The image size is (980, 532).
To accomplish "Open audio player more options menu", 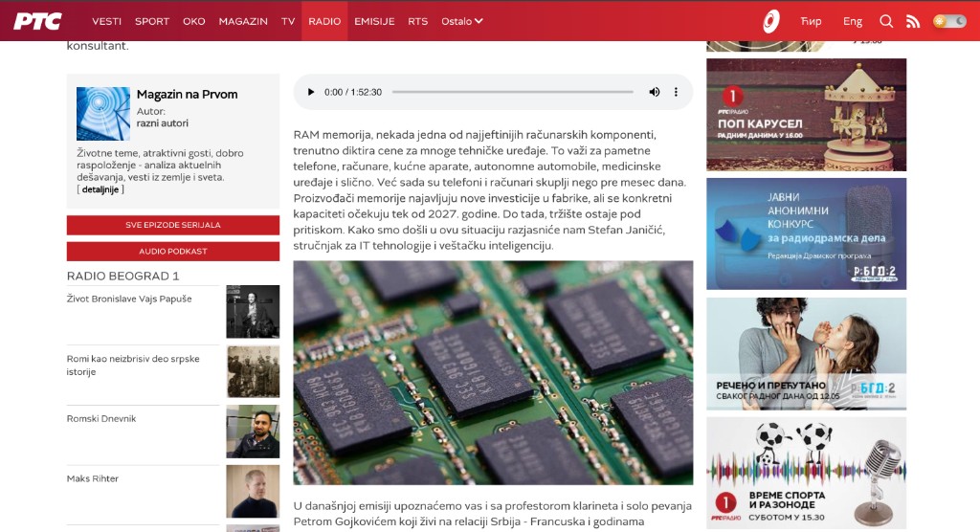I will pos(676,92).
